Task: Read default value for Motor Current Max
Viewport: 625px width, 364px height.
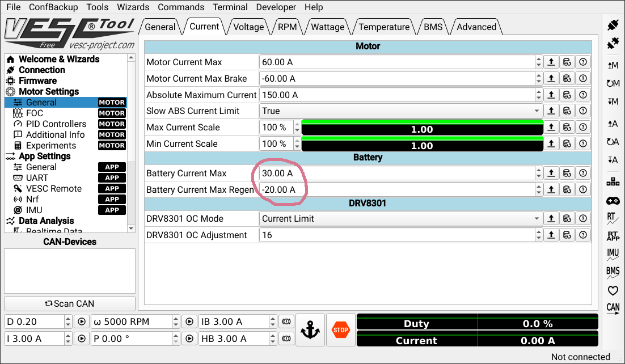Action: (x=567, y=62)
